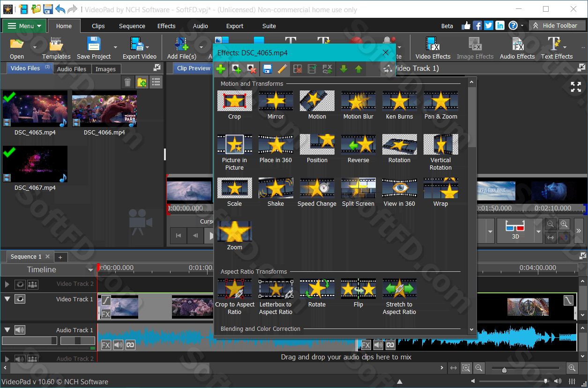Select Stretch to Aspect Ratio effect
Screen dimensions: 588x388
pos(399,297)
